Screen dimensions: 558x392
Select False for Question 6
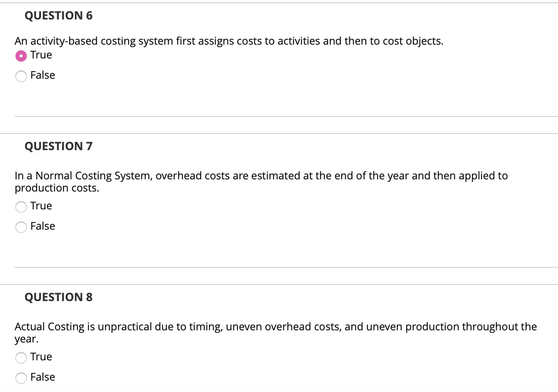tap(21, 76)
